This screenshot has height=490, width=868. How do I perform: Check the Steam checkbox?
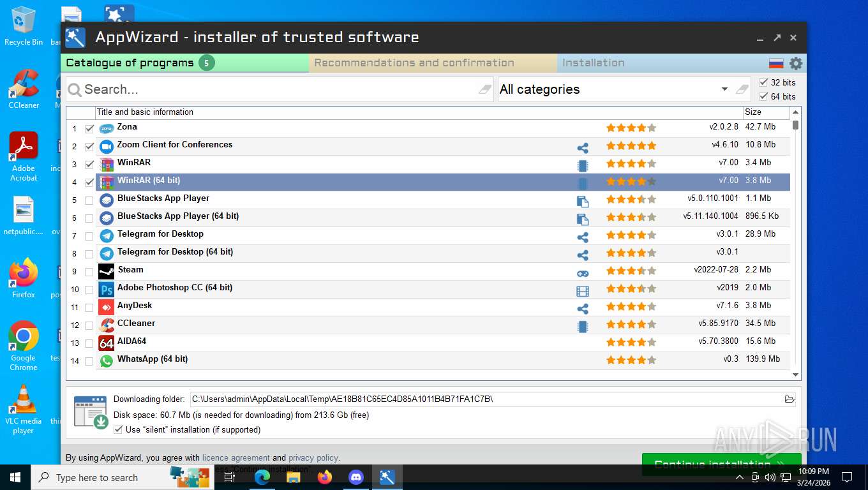(x=89, y=272)
